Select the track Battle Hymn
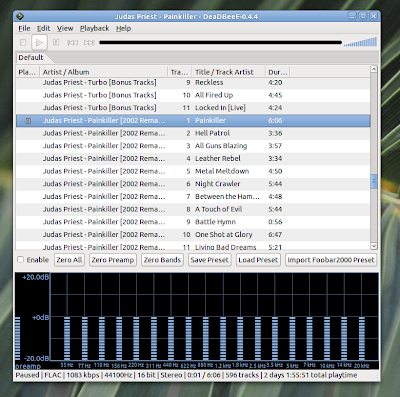 (x=193, y=222)
